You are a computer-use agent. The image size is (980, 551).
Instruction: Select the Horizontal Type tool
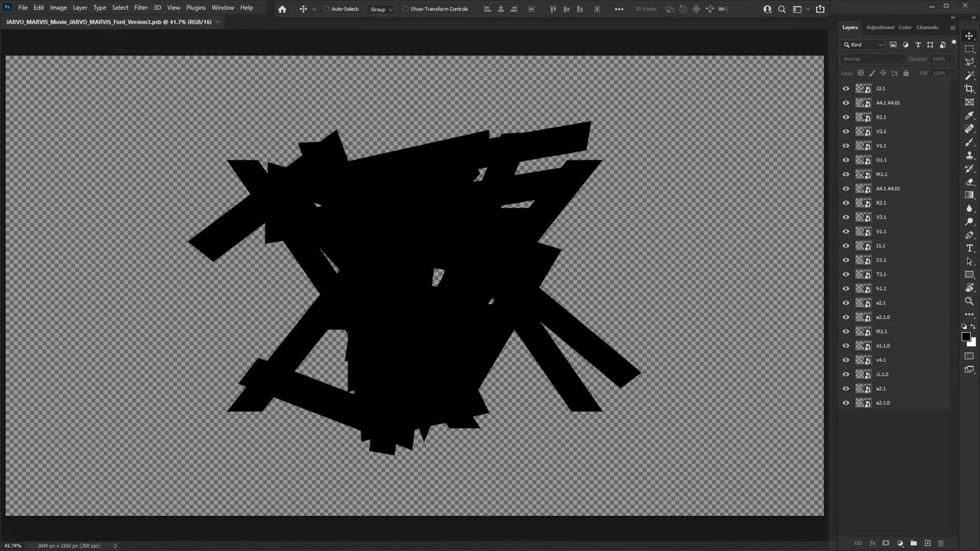click(969, 248)
